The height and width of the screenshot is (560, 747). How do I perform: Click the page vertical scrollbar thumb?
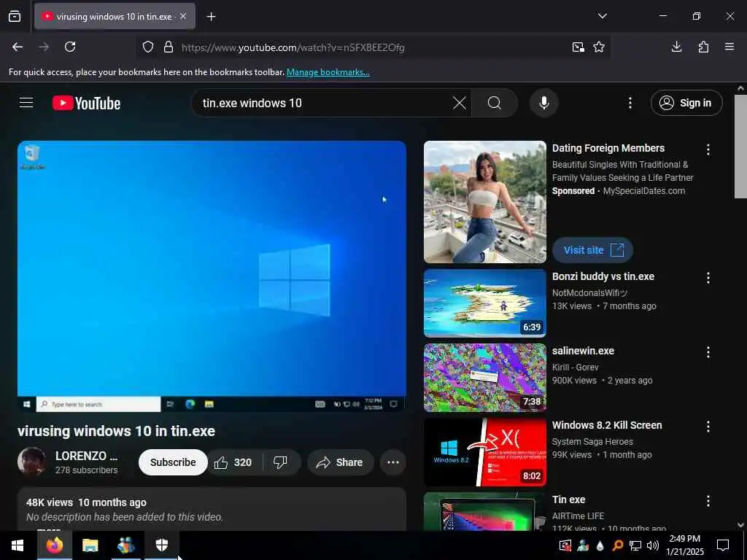coord(740,146)
